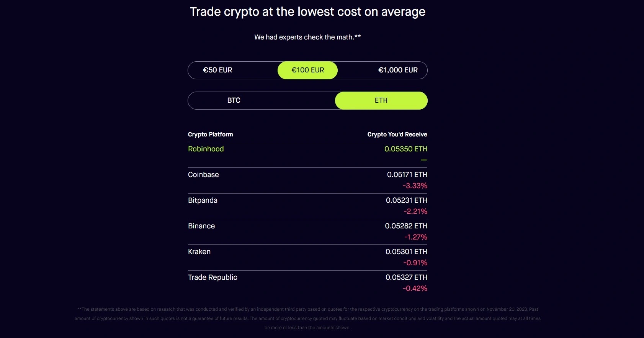Click Trade Republic's -0.42% difference
Viewport: 644px width, 338px height.
tap(416, 288)
